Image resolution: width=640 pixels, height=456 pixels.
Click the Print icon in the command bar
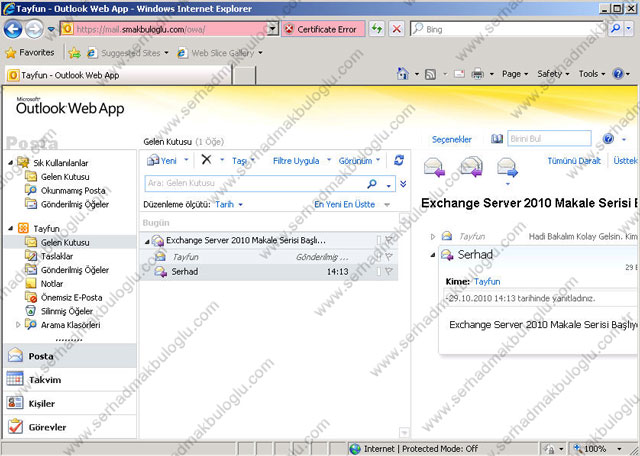(x=477, y=74)
